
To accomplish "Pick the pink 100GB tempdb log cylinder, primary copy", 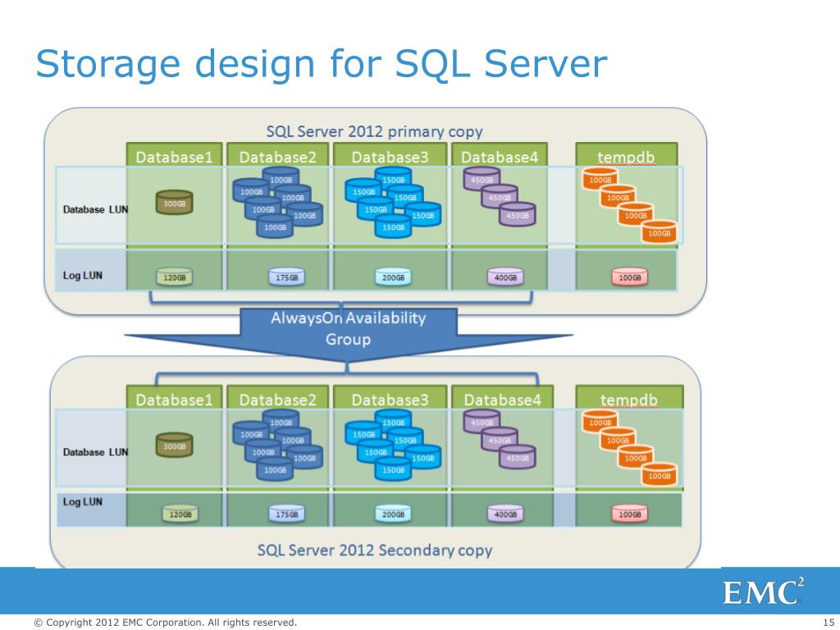I will tap(629, 277).
